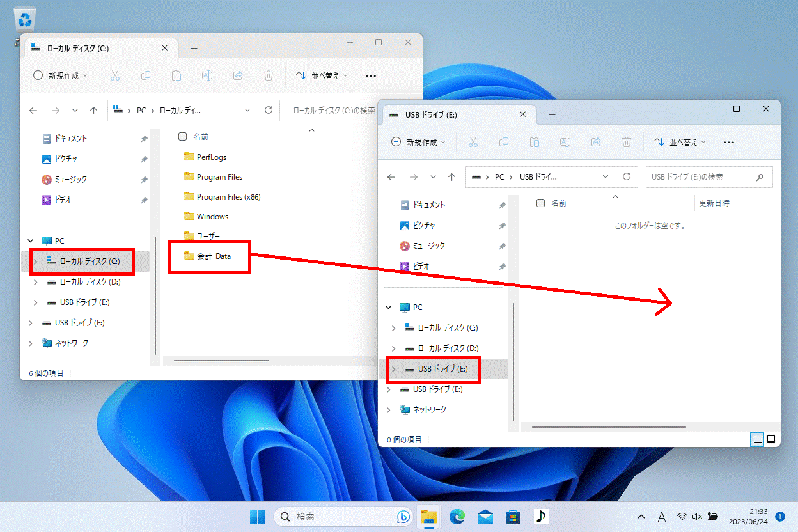The width and height of the screenshot is (798, 532).
Task: Click search magnifier in USB drive search box
Action: pos(760,177)
